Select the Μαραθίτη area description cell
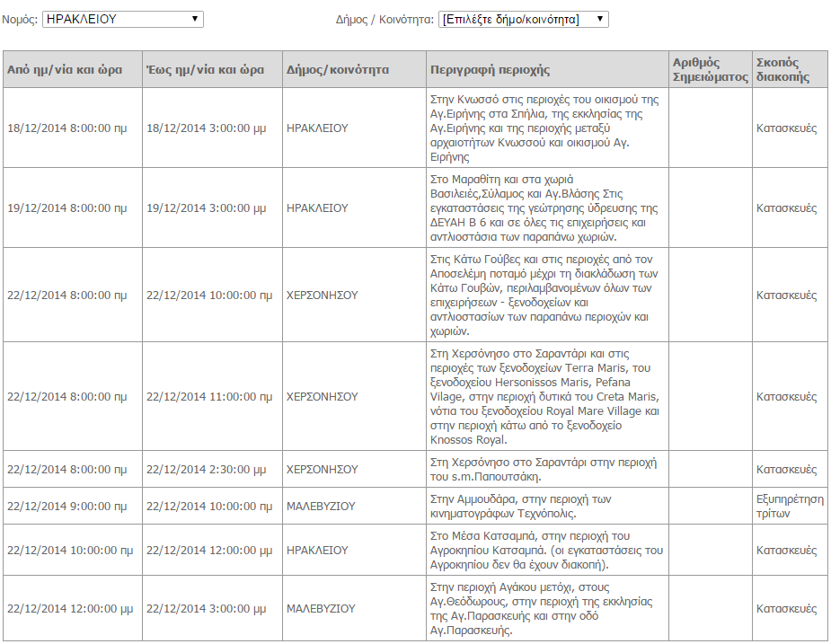Screen dimensions: 831x644 coord(546,208)
